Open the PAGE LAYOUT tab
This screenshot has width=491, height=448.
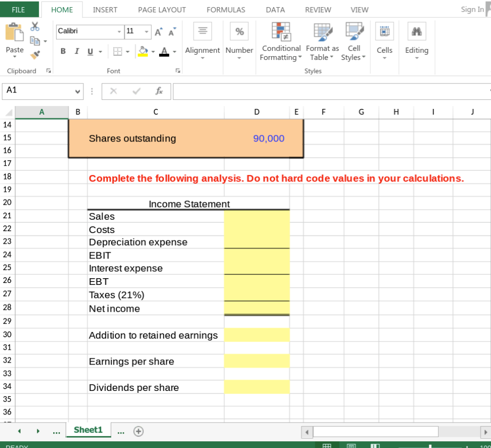coord(162,10)
